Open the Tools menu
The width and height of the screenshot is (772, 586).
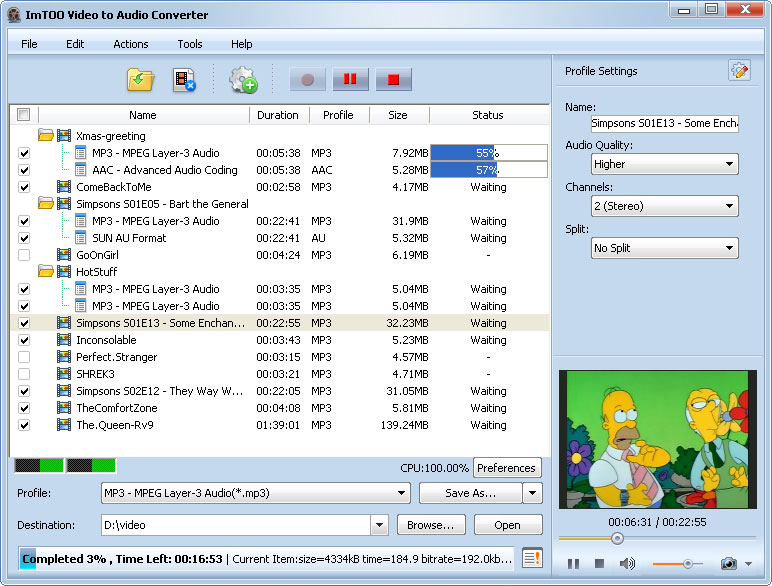190,44
